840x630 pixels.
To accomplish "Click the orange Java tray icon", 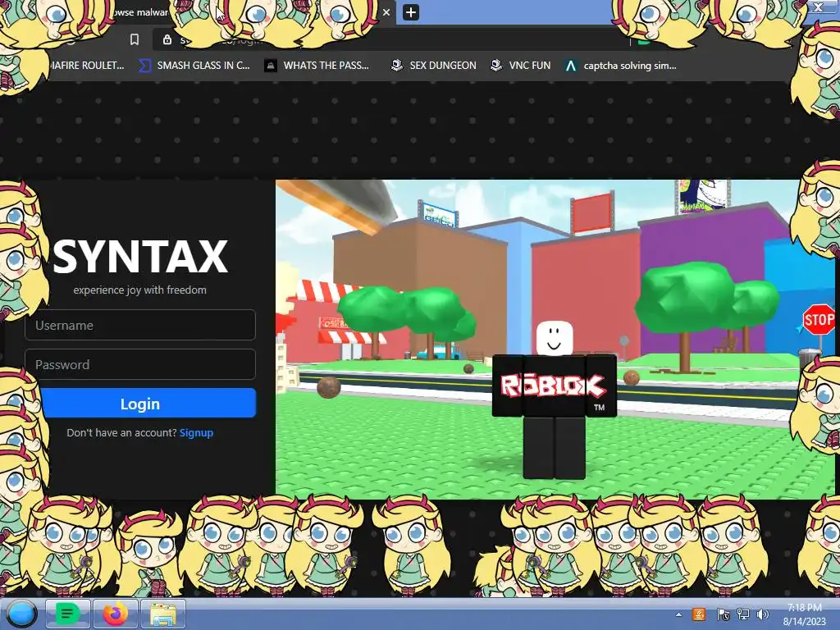I will point(699,614).
